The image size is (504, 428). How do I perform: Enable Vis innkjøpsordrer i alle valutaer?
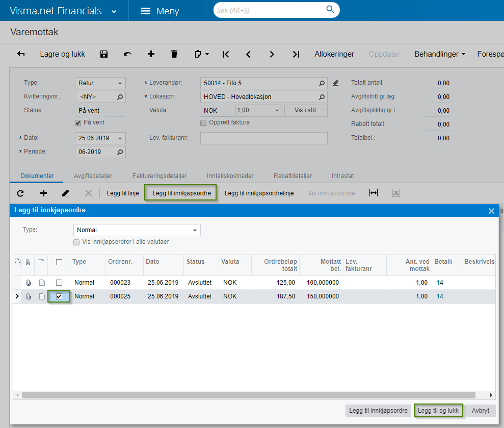pyautogui.click(x=76, y=242)
